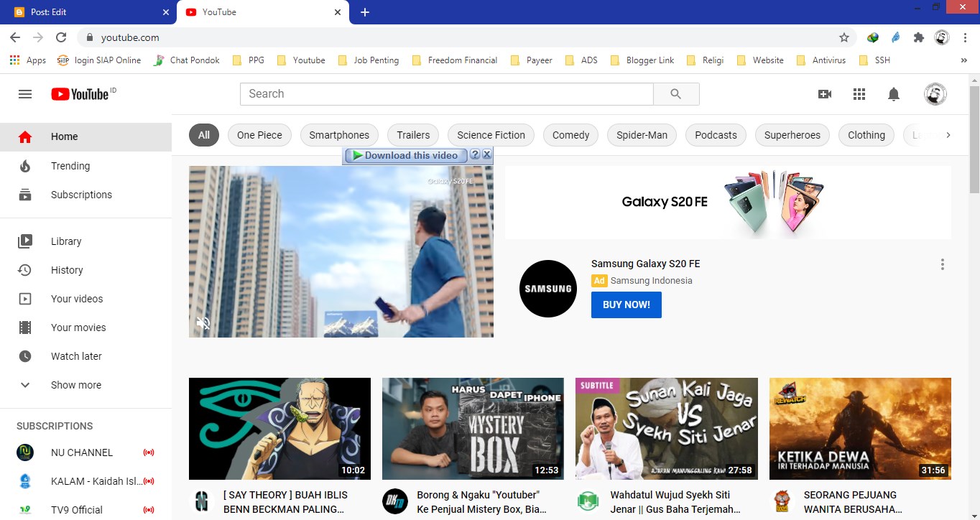Open the KALAM - Kaidah Isl subscription
This screenshot has height=520, width=980.
pos(85,481)
